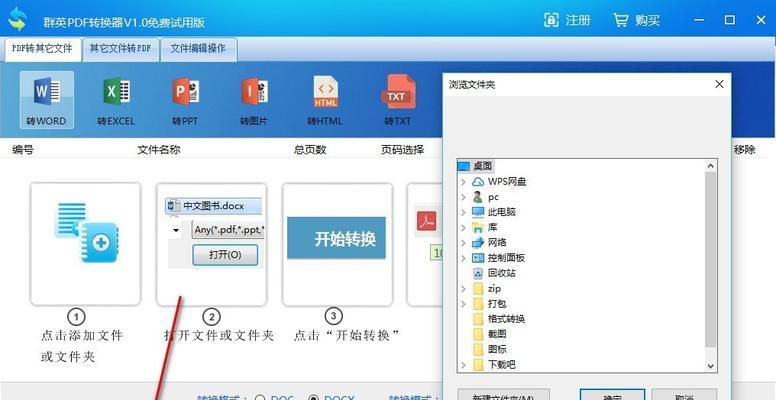Expand the zip folder node
776x400 pixels.
coord(463,288)
